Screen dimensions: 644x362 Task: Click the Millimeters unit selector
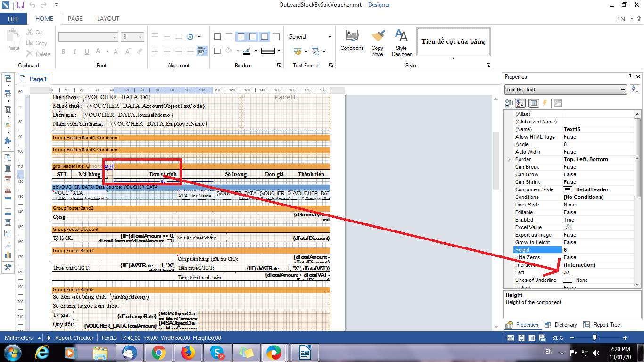22,338
